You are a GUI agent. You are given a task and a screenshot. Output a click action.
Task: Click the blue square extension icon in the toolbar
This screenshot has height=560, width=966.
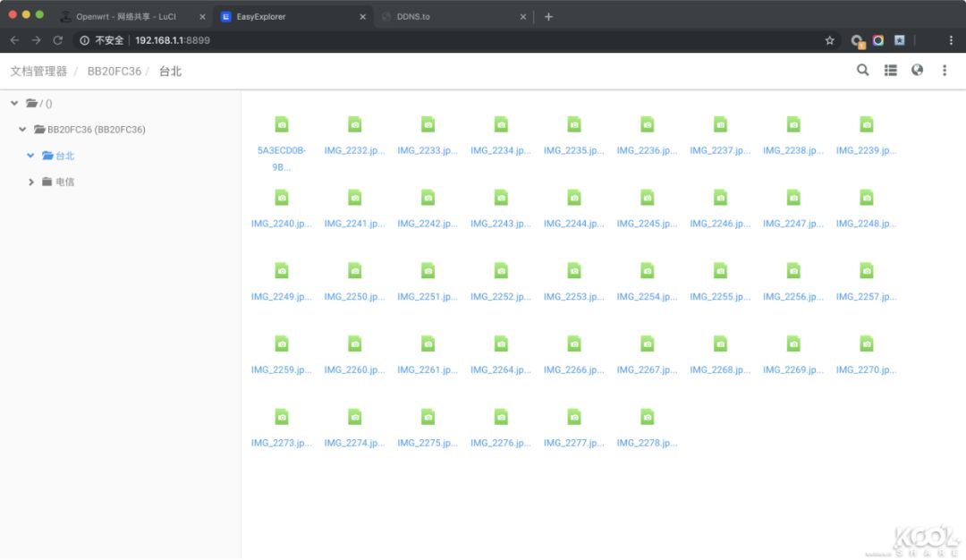900,40
